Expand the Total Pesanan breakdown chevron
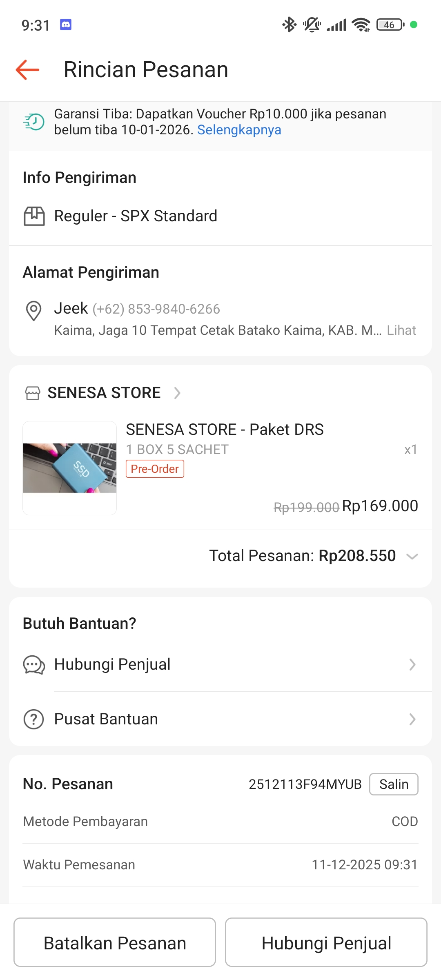Screen dimensions: 441x980 pyautogui.click(x=412, y=556)
